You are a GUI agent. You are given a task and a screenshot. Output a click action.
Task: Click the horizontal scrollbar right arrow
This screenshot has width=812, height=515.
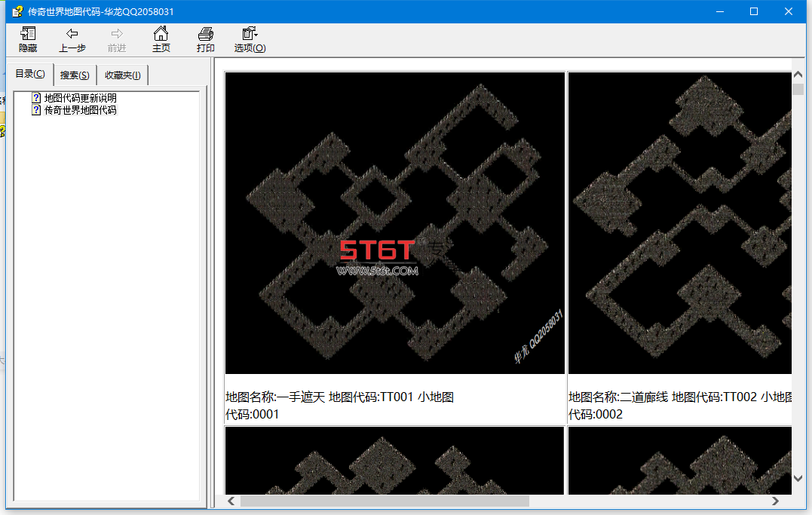coord(775,501)
